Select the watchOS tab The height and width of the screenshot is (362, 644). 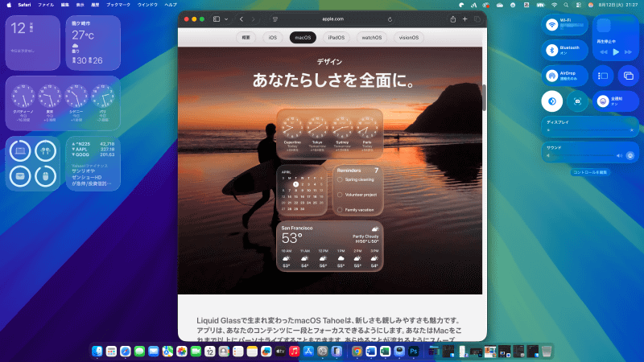point(372,37)
